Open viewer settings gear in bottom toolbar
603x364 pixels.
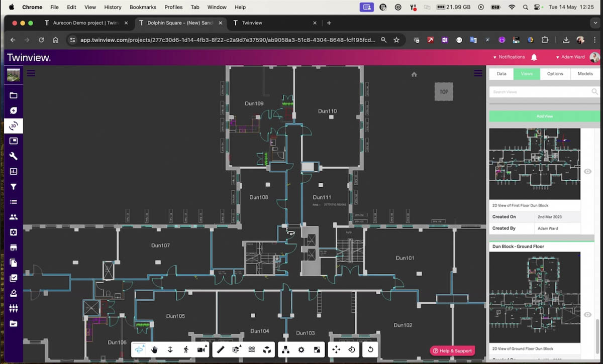[x=301, y=349]
